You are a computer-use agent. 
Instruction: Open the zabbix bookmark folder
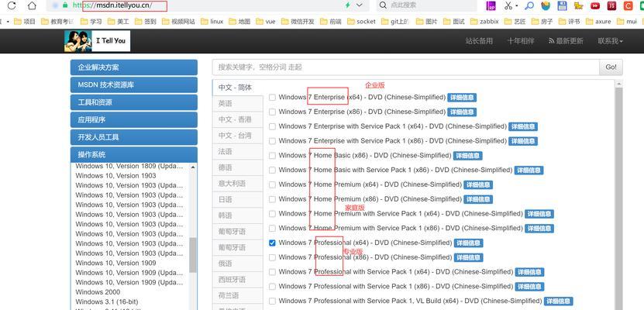(x=484, y=22)
